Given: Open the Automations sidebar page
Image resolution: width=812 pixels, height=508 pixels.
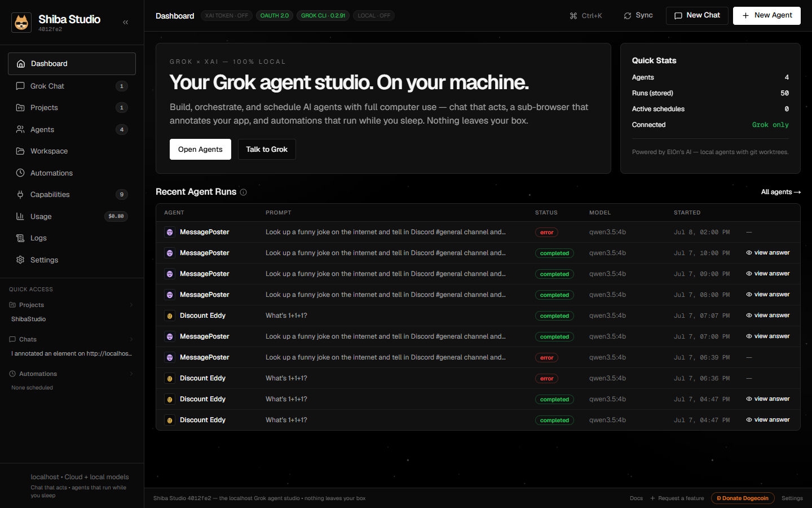Looking at the screenshot, I should (72, 173).
